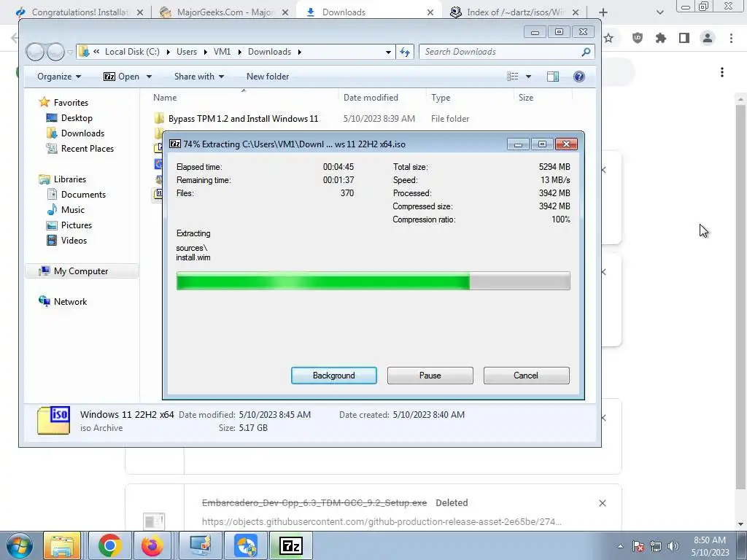Open Music library
Viewport: 747px width, 560px height.
pos(72,209)
